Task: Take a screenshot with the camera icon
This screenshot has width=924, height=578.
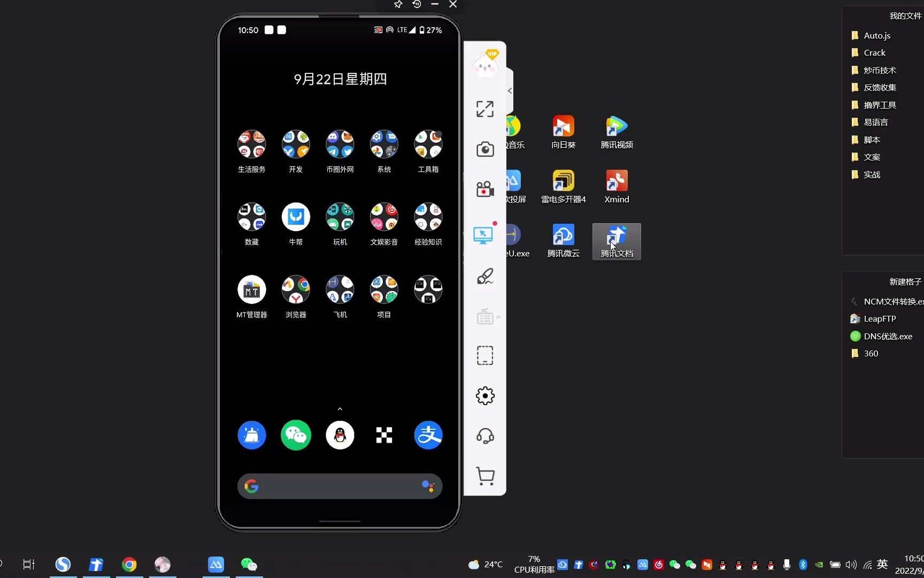Action: [x=485, y=149]
